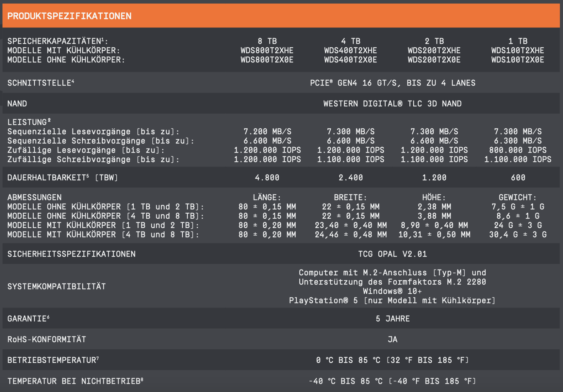This screenshot has width=563, height=392.
Task: Click the GEWICHT column heading
Action: pyautogui.click(x=518, y=198)
